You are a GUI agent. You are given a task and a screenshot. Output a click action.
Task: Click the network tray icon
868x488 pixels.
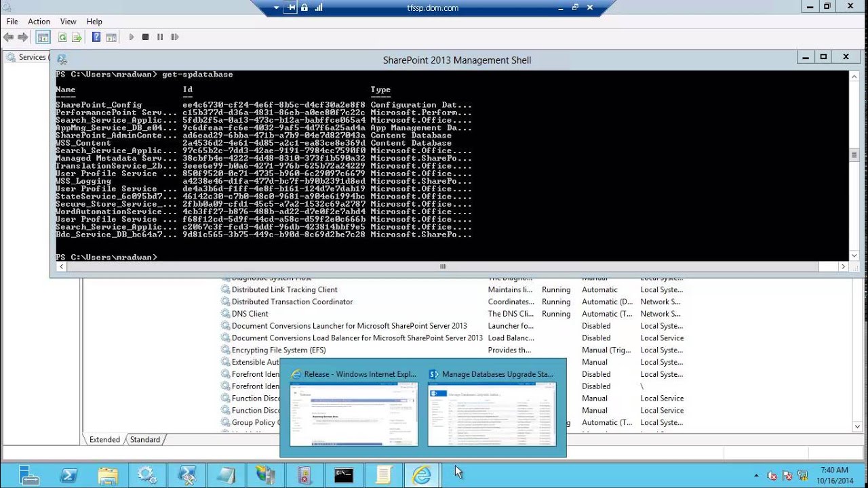804,476
